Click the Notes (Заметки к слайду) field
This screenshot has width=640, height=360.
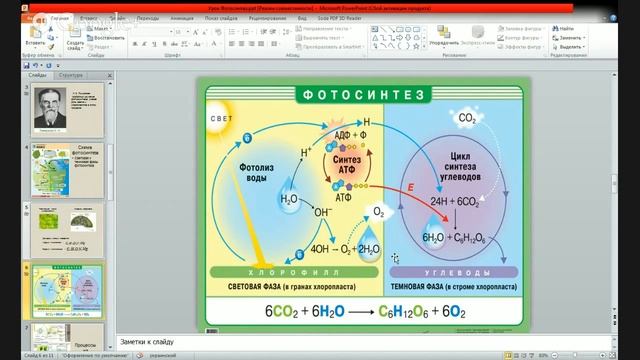point(363,342)
